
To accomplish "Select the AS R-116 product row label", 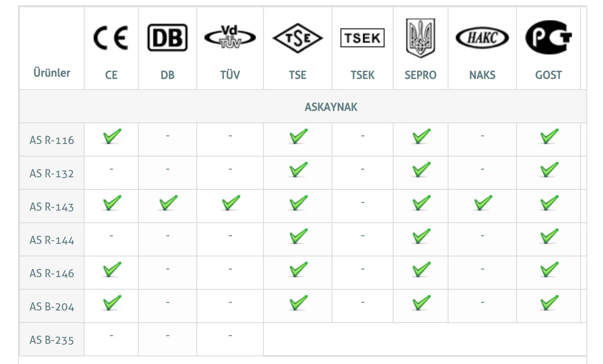I will [x=52, y=140].
